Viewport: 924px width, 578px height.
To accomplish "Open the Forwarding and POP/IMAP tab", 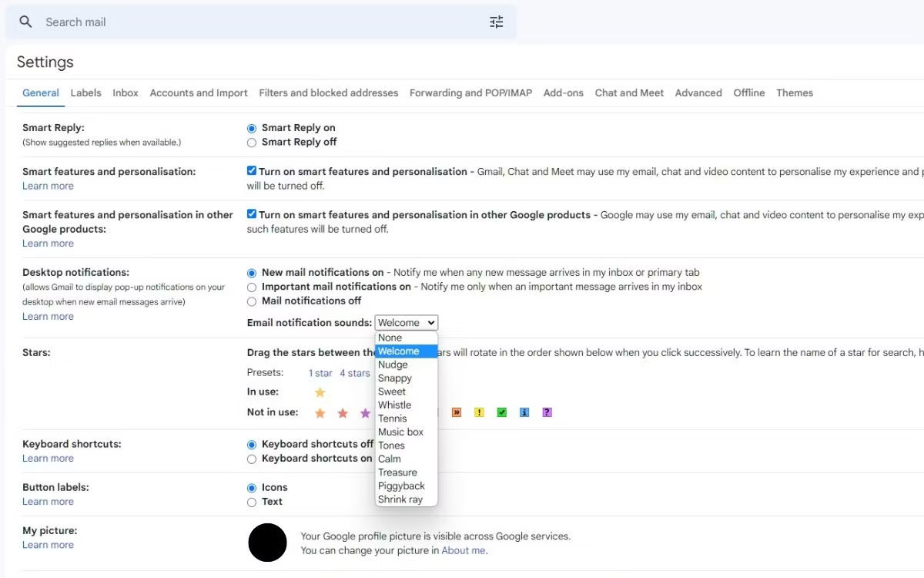I will (x=470, y=92).
